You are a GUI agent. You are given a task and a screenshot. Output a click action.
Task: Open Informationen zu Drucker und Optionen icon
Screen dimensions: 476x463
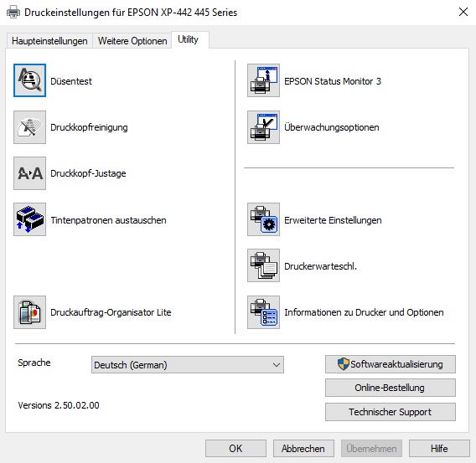263,312
